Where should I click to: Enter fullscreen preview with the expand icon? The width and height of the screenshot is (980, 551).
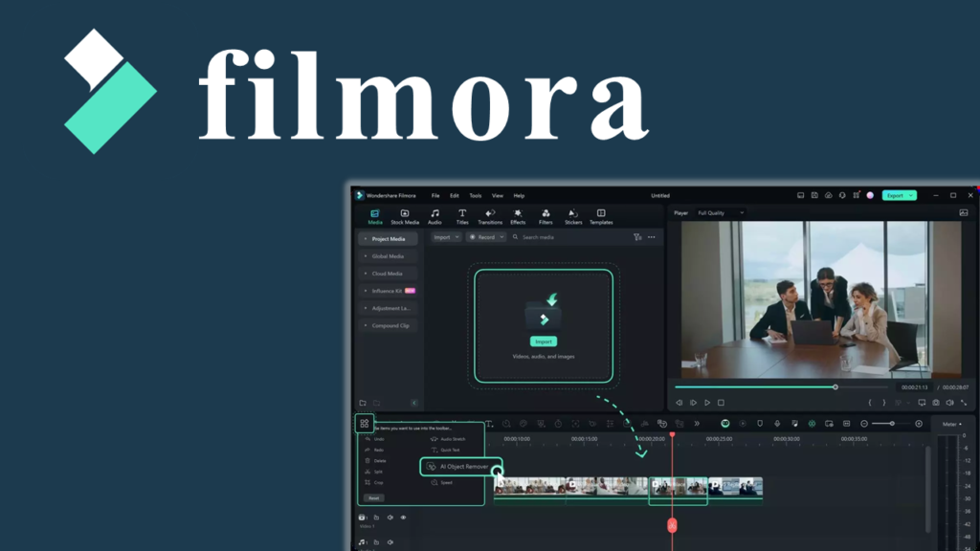coord(964,403)
